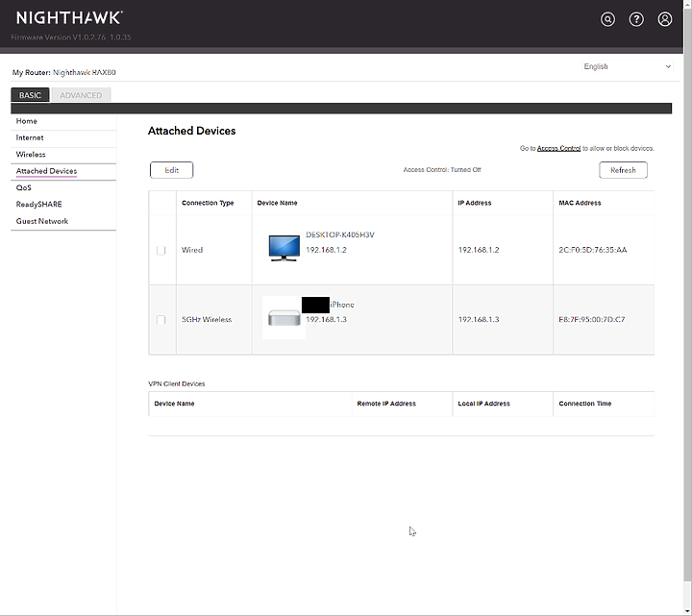Tick the checkbox for the 5GHz Wireless device
The image size is (692, 616).
(x=161, y=320)
